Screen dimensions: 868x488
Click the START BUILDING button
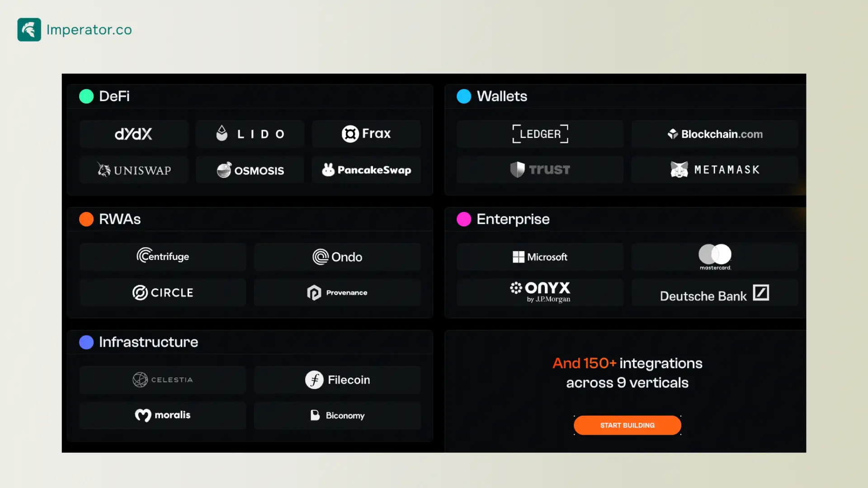627,426
